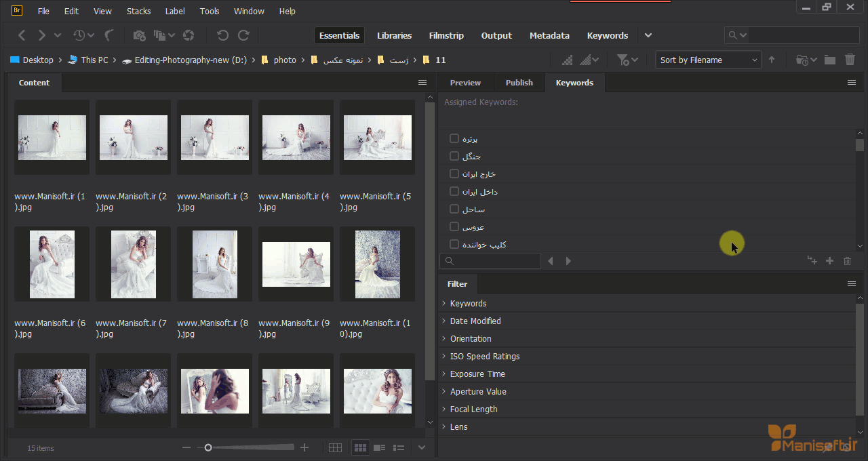868x461 pixels.
Task: Switch to the Libraries workspace
Action: (394, 35)
